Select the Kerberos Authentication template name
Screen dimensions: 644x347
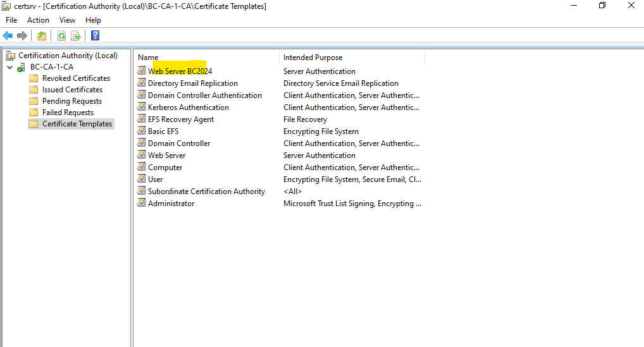click(x=188, y=107)
